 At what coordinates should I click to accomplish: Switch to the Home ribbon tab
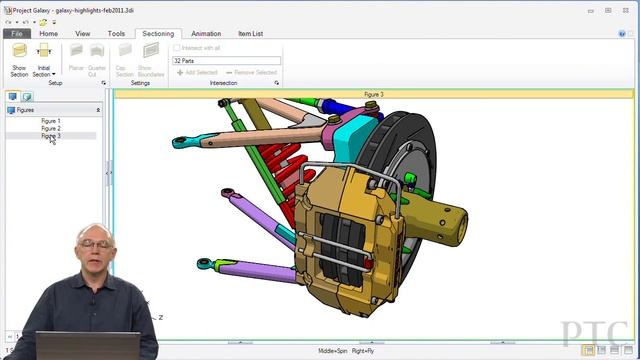pyautogui.click(x=49, y=33)
